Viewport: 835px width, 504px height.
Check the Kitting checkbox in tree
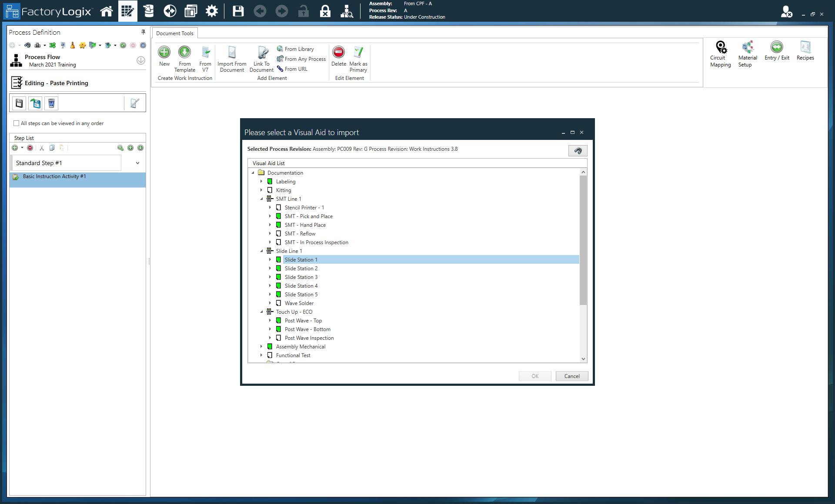[270, 190]
